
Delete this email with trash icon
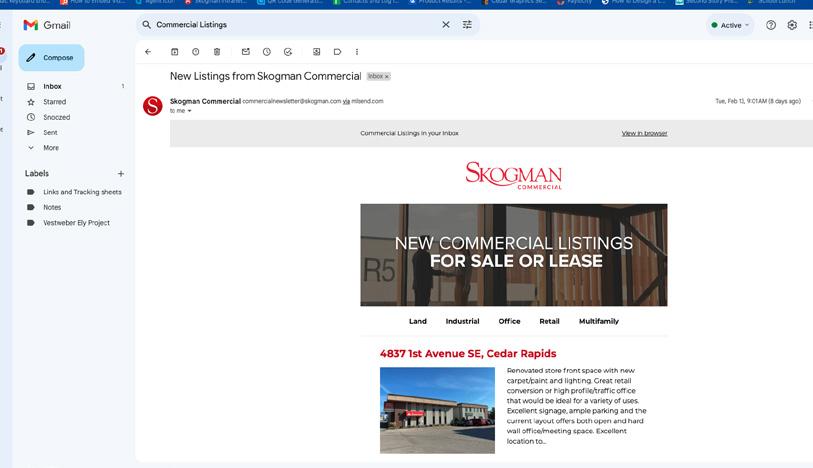[217, 52]
